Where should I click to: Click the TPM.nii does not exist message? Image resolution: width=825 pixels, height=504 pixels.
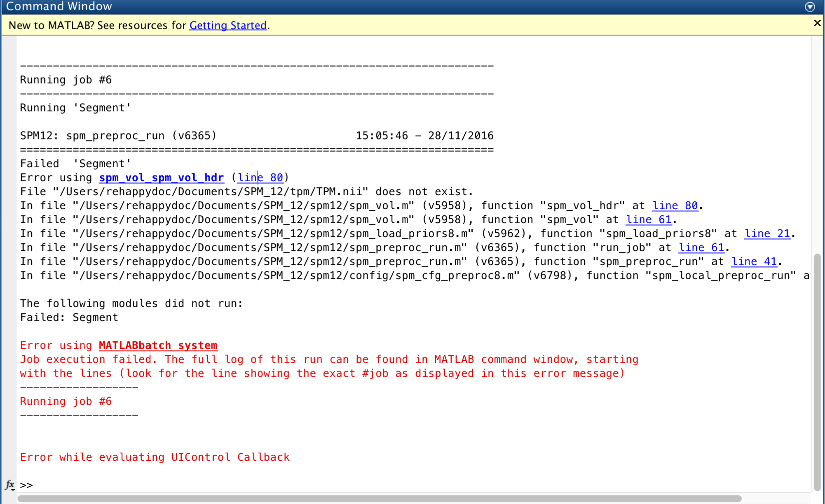tap(246, 191)
